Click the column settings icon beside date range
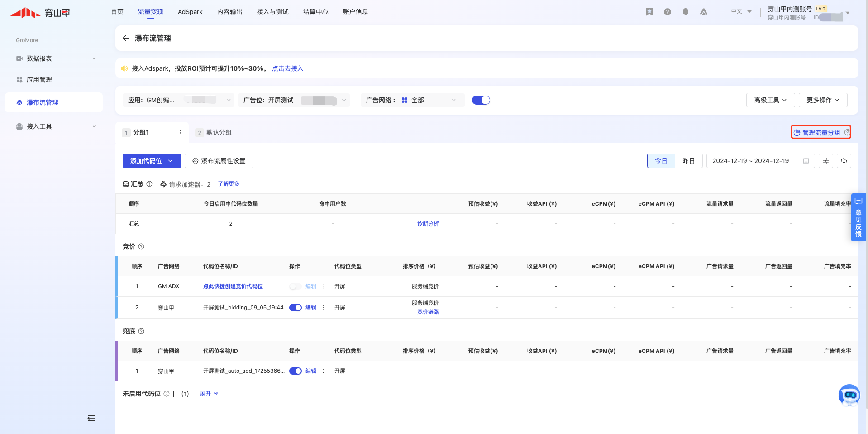Screen dimensions: 868x434 [826, 161]
